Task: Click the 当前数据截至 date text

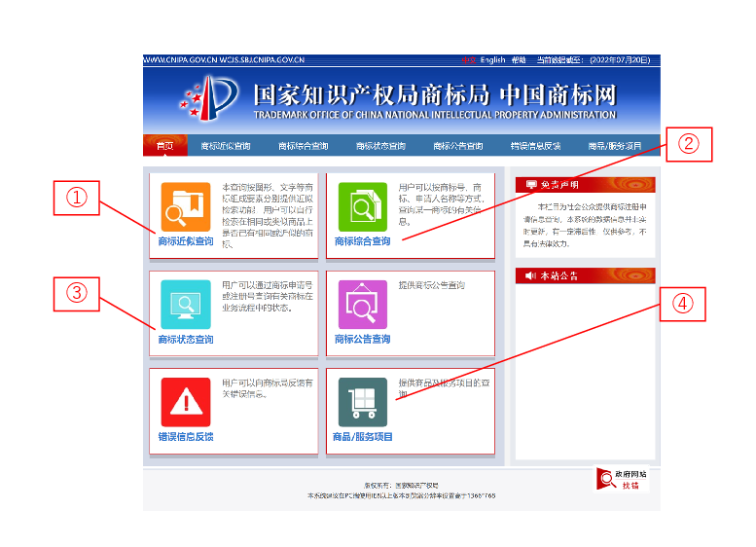Action: [594, 59]
